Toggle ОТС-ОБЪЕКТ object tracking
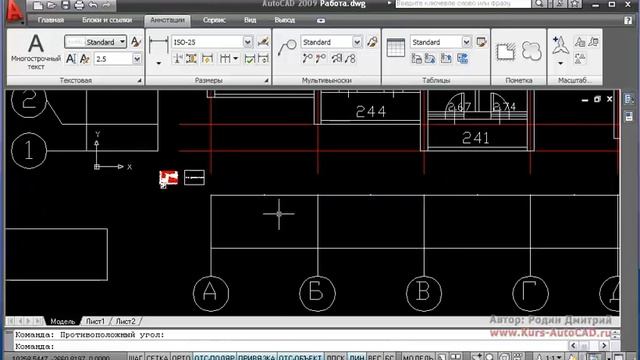This screenshot has height=360, width=640. click(x=300, y=358)
